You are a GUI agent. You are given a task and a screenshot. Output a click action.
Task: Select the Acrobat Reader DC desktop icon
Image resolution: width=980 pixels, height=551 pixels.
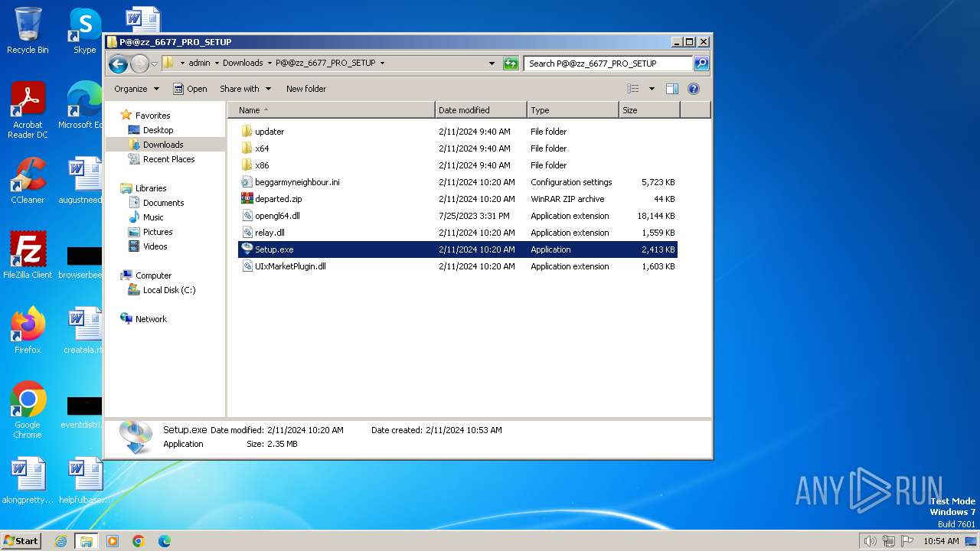(28, 111)
